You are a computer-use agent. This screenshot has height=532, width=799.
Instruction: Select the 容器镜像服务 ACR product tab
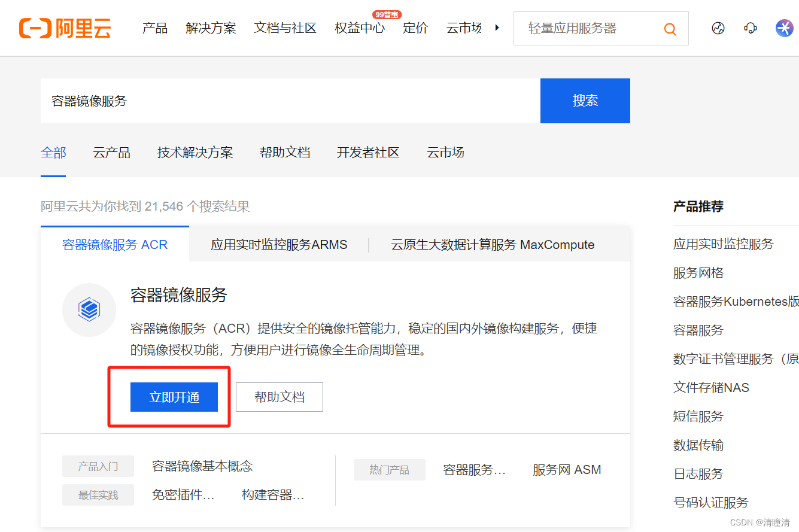[115, 244]
